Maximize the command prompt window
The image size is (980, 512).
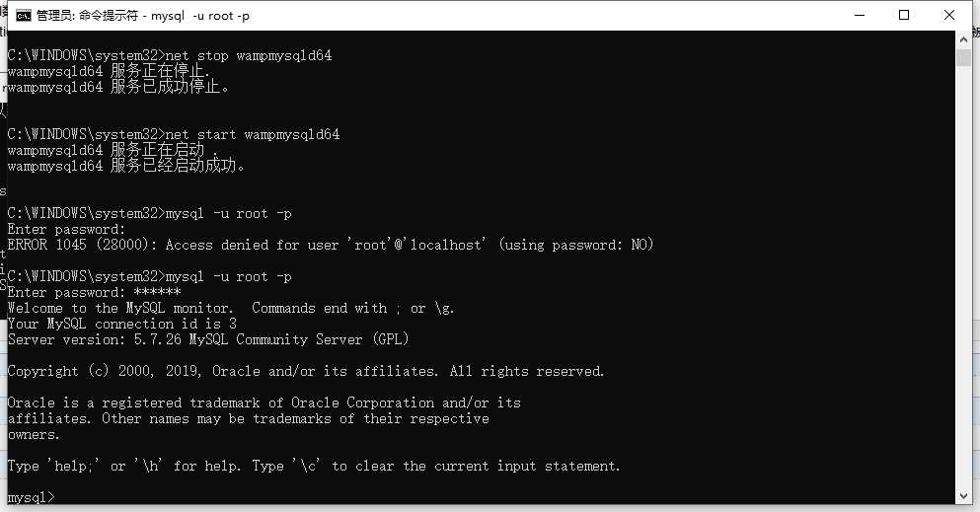click(x=904, y=16)
